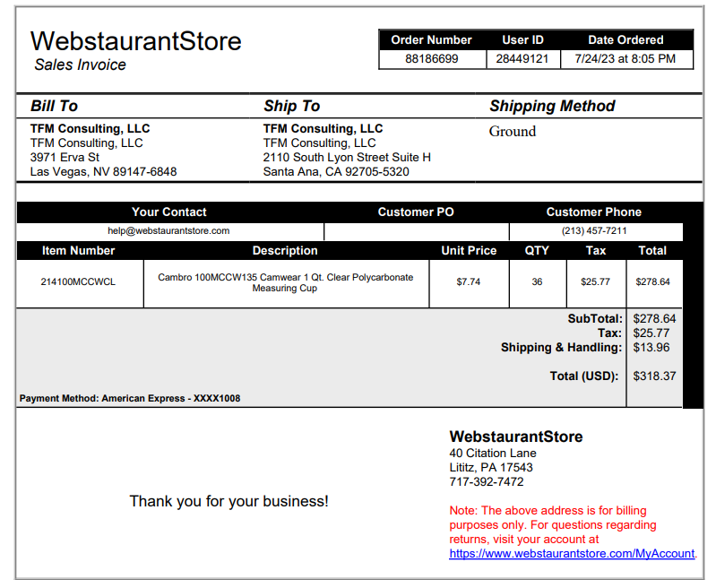Click the WebstaurantStore title heading
Viewport: 716px width, 588px height.
click(135, 41)
